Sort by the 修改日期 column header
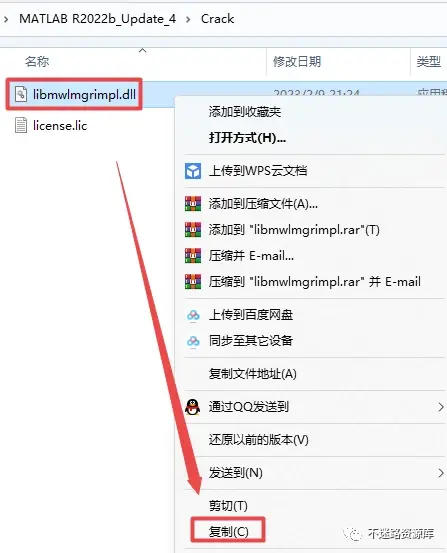The image size is (447, 553). tap(297, 62)
